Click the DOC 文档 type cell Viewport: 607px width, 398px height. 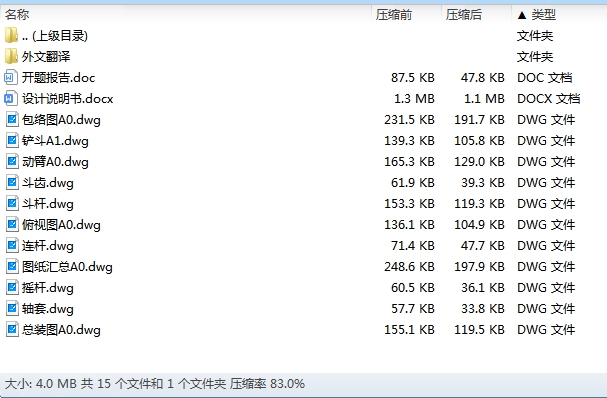tap(545, 77)
